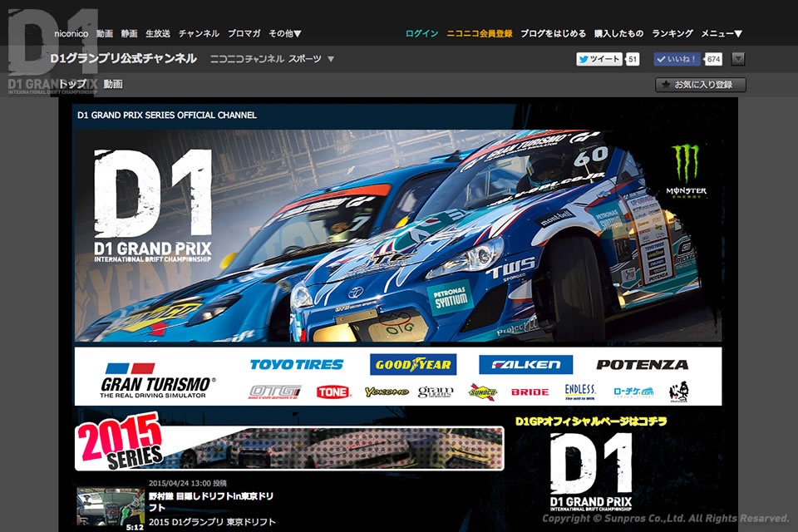Screen dimensions: 798x532
Task: Click the ログイン link
Action: 421,33
